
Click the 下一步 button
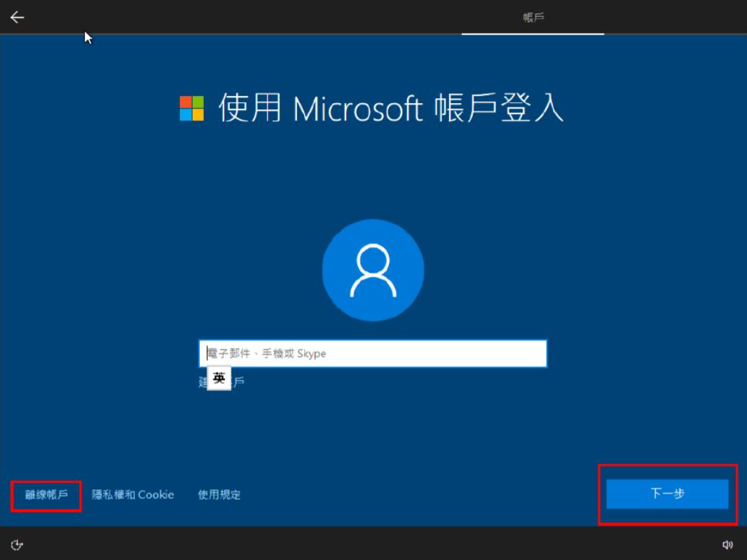click(x=667, y=493)
